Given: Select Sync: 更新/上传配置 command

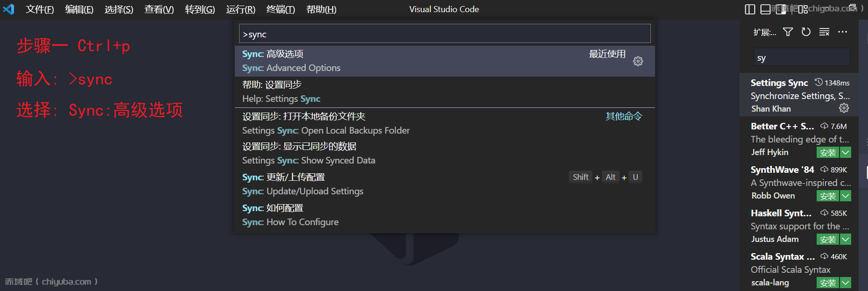Looking at the screenshot, I should [x=445, y=185].
